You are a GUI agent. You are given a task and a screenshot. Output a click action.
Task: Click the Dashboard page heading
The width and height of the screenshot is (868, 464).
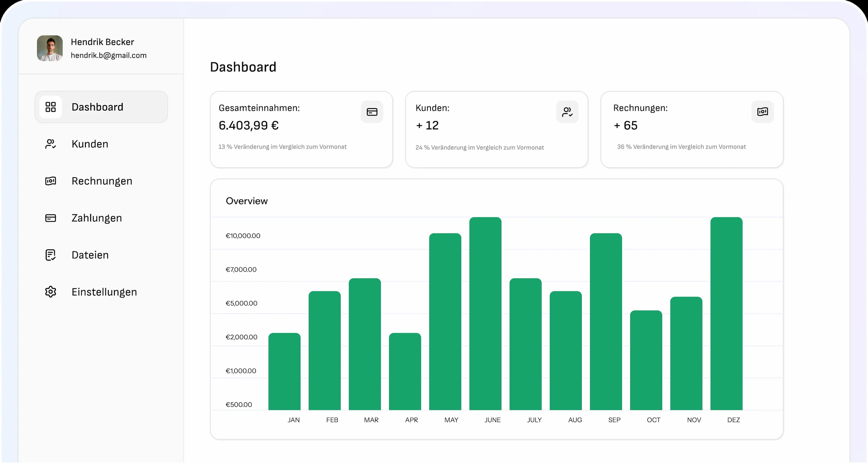pos(243,67)
